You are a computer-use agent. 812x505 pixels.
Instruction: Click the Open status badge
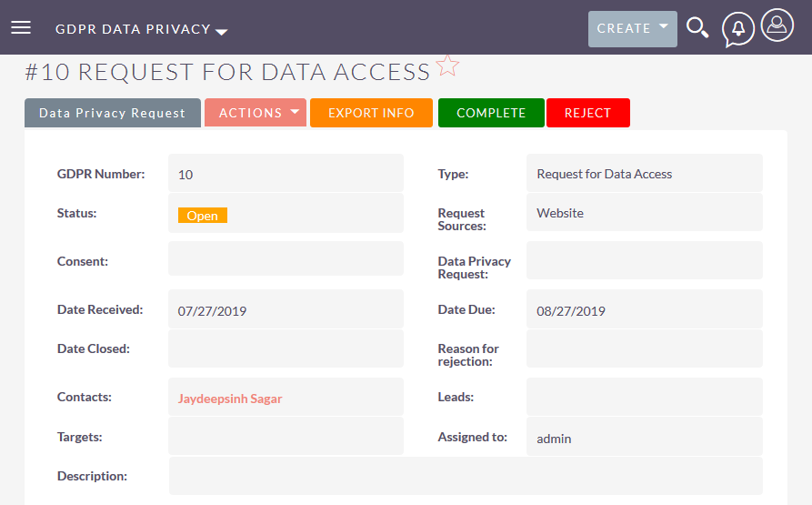(203, 216)
